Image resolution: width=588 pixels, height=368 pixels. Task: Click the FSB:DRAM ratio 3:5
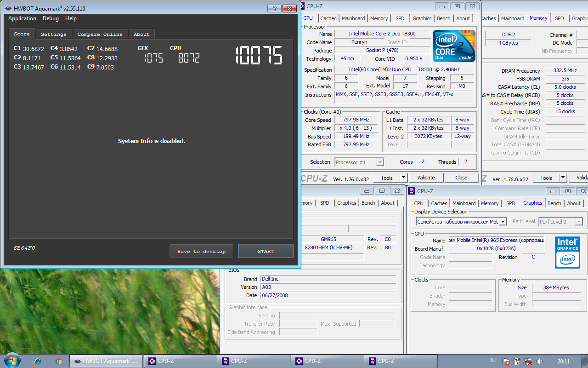tap(565, 79)
